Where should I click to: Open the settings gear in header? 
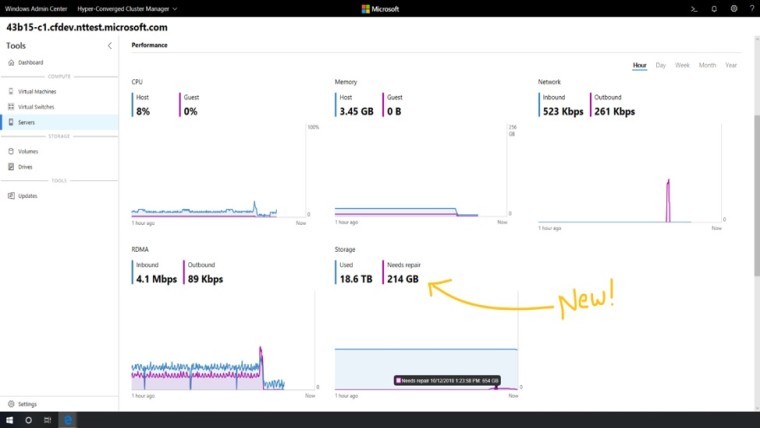pos(734,9)
